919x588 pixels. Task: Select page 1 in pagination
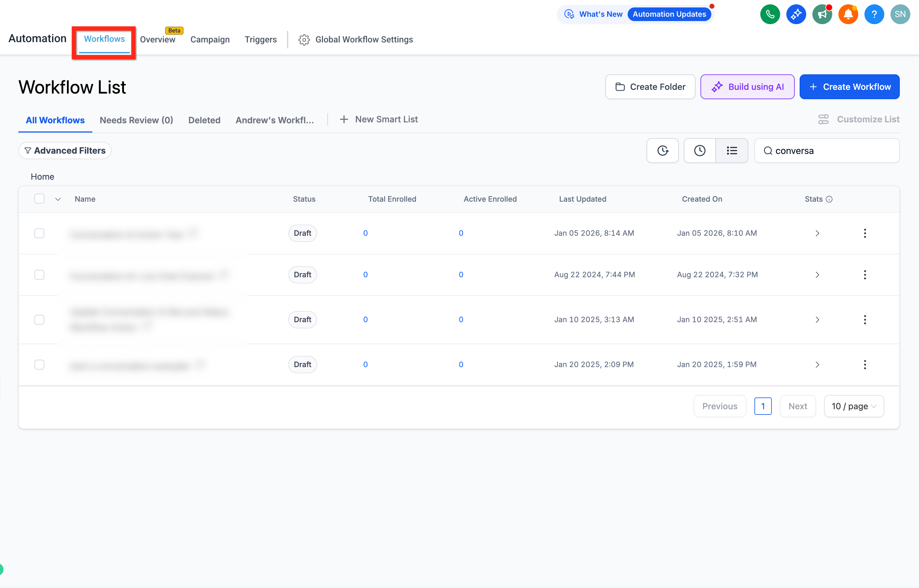tap(763, 406)
